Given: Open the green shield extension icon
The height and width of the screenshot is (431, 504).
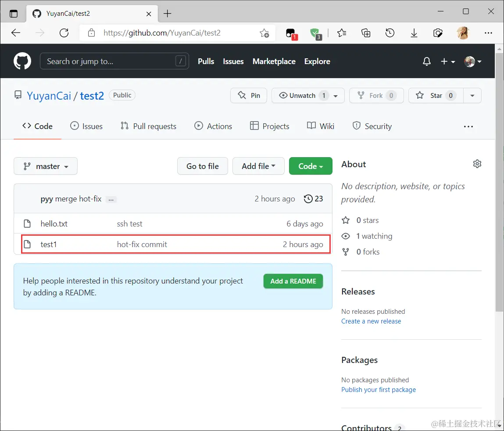Looking at the screenshot, I should (316, 33).
